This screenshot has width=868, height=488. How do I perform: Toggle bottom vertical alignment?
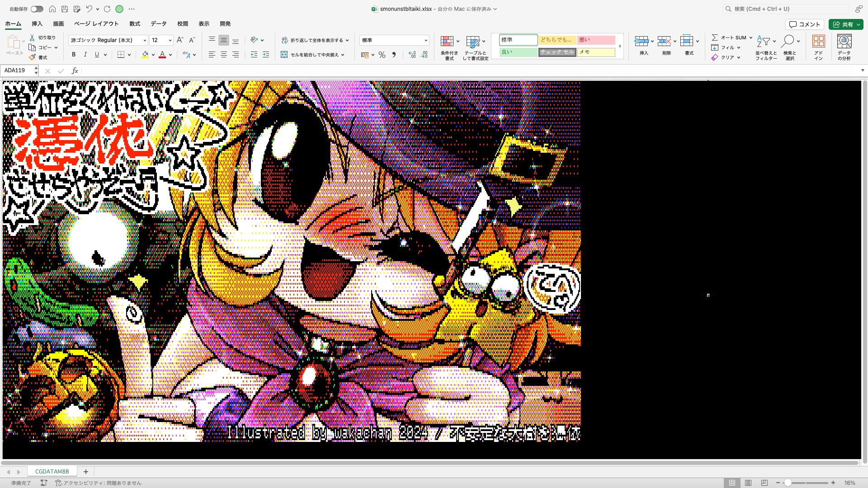236,40
